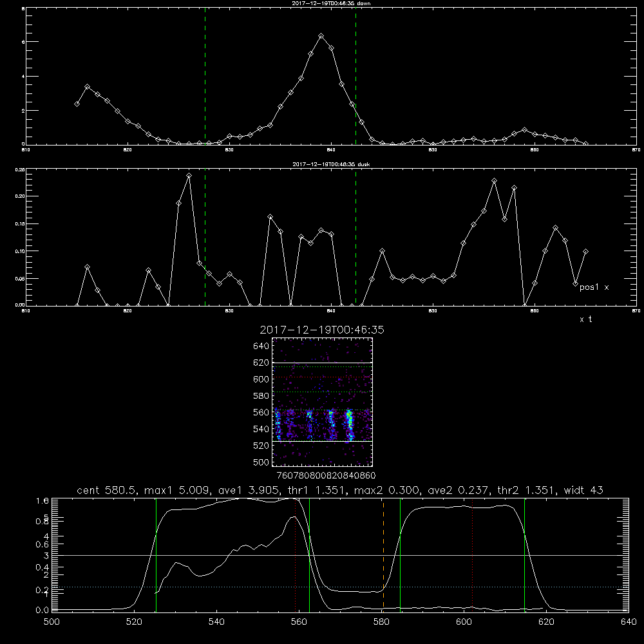Click the 'cent 580.5' value in stats line
This screenshot has width=644, height=644.
click(108, 490)
